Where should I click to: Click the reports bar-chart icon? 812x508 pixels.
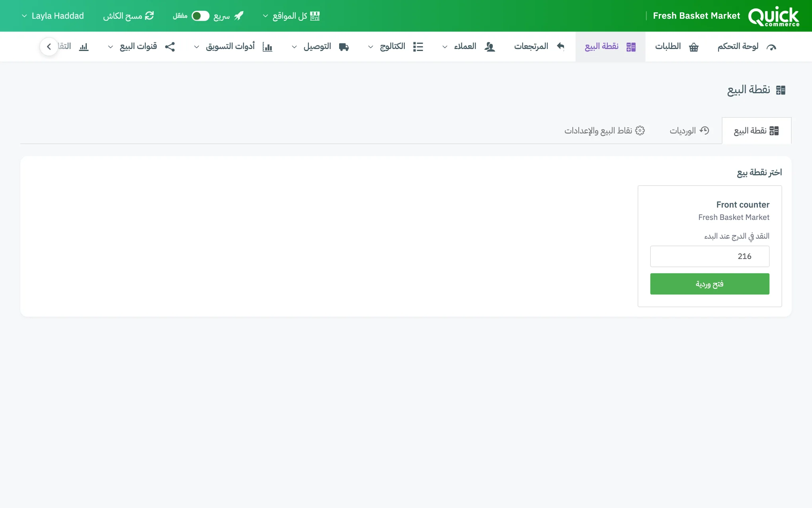84,47
